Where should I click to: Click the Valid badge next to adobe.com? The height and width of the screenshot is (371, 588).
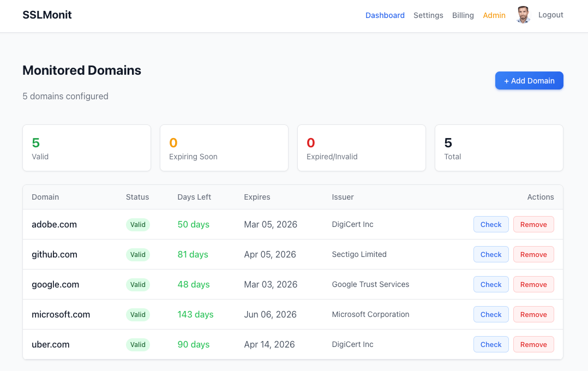[138, 224]
